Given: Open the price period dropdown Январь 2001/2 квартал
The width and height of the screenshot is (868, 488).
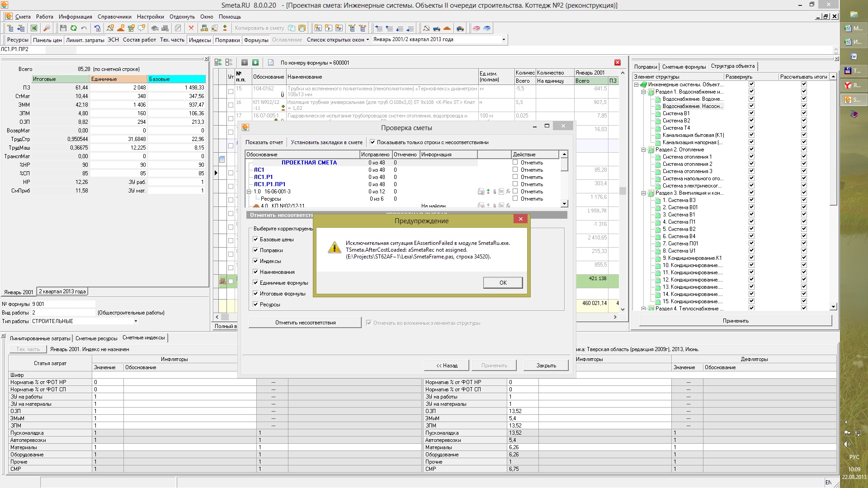Looking at the screenshot, I should click(x=504, y=40).
